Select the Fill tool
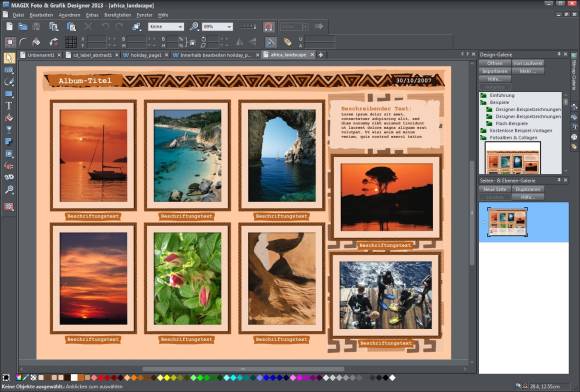580x392 pixels. coord(9,118)
